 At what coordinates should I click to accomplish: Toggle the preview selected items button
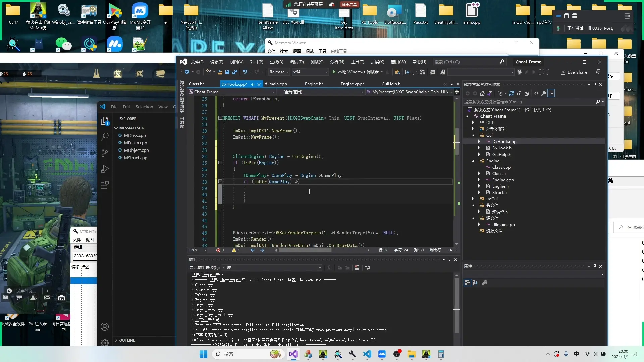click(551, 93)
